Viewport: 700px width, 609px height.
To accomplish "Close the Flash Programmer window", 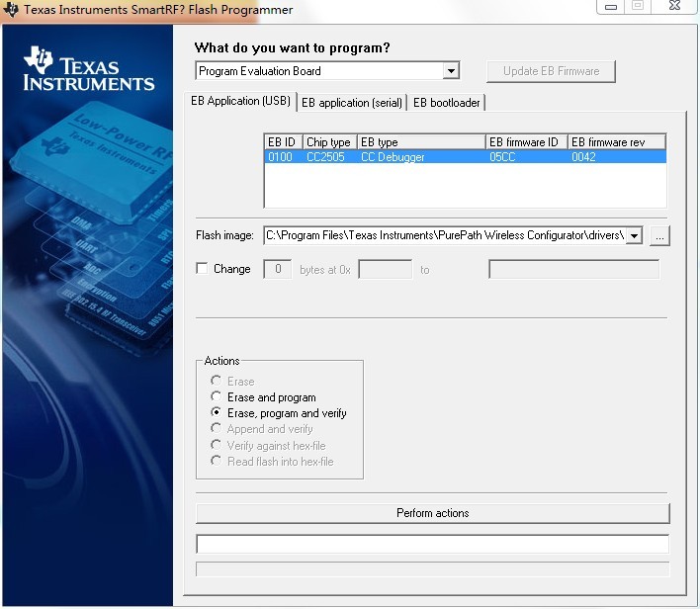I will click(674, 6).
